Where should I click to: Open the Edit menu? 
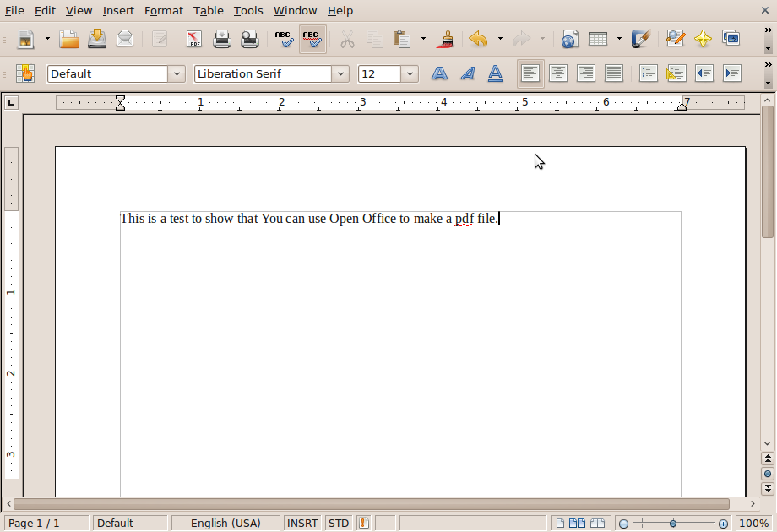click(x=45, y=10)
